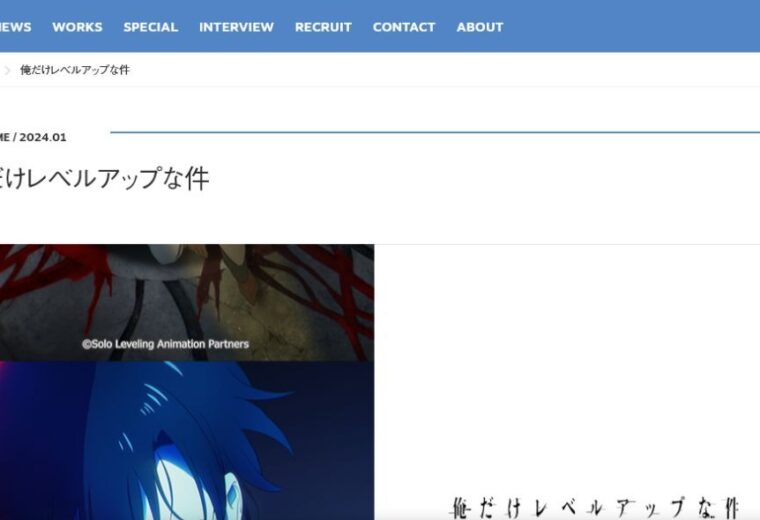Go to the WORKS page

pos(78,27)
